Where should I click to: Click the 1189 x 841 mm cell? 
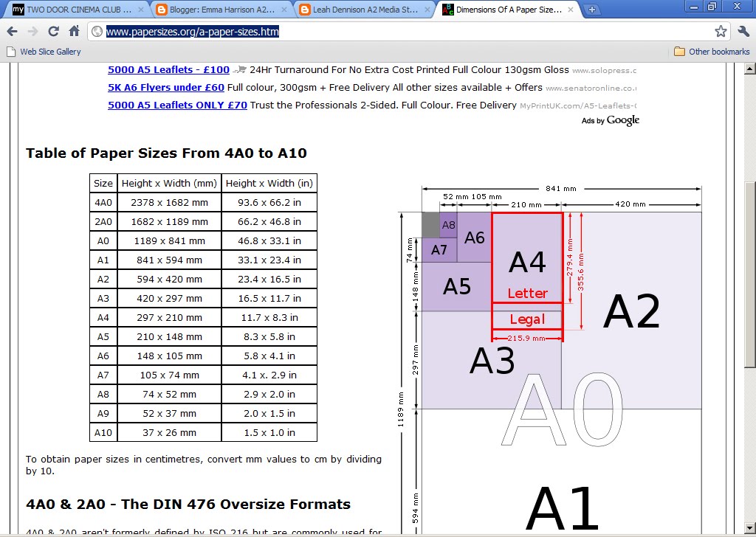(169, 240)
